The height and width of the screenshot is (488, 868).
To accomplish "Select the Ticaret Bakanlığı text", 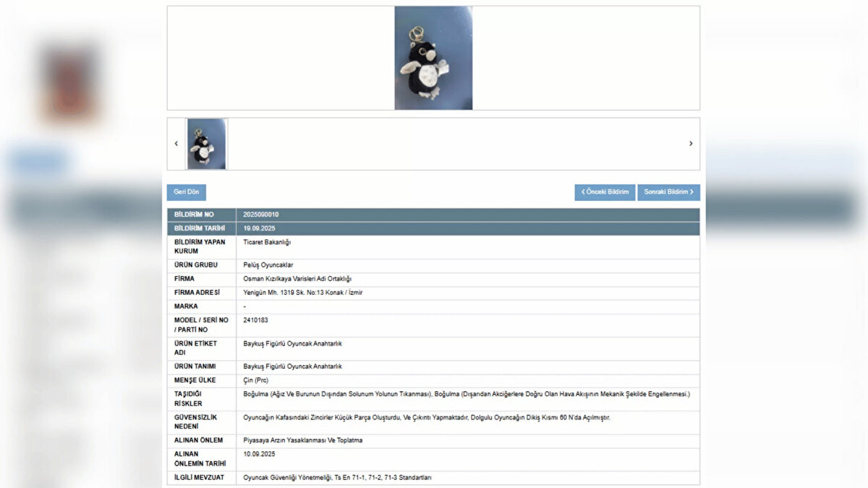I will click(267, 242).
